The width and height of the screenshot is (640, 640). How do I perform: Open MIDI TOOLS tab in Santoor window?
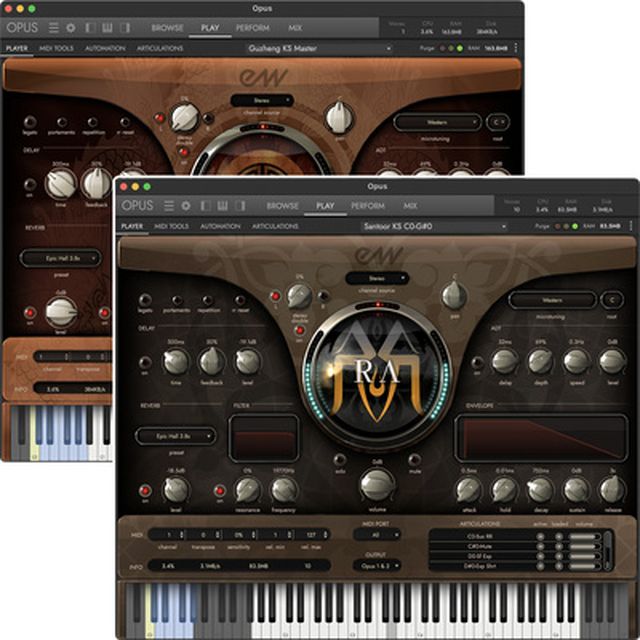tap(171, 226)
